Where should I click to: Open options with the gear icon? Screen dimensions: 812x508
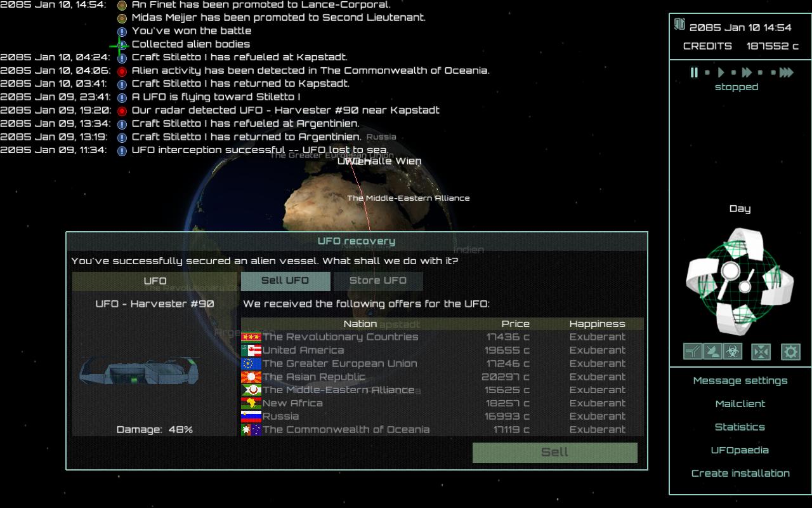point(790,351)
